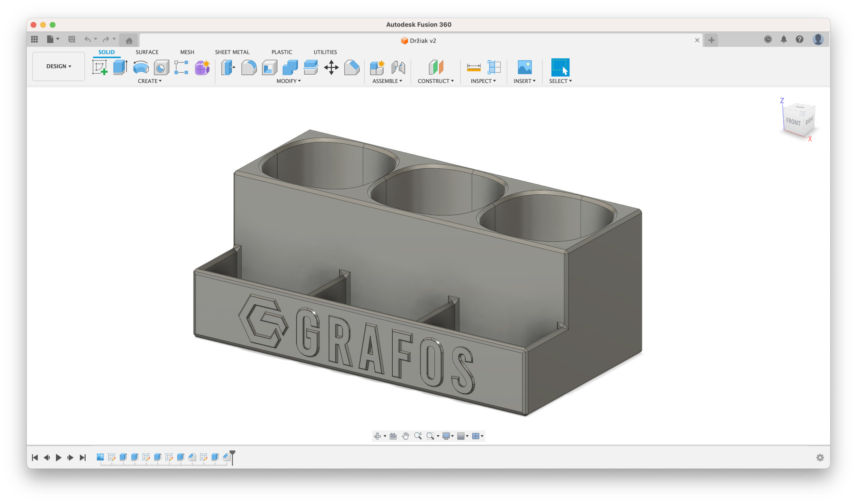Expand the SELECT menu
The height and width of the screenshot is (504, 857).
tap(560, 81)
